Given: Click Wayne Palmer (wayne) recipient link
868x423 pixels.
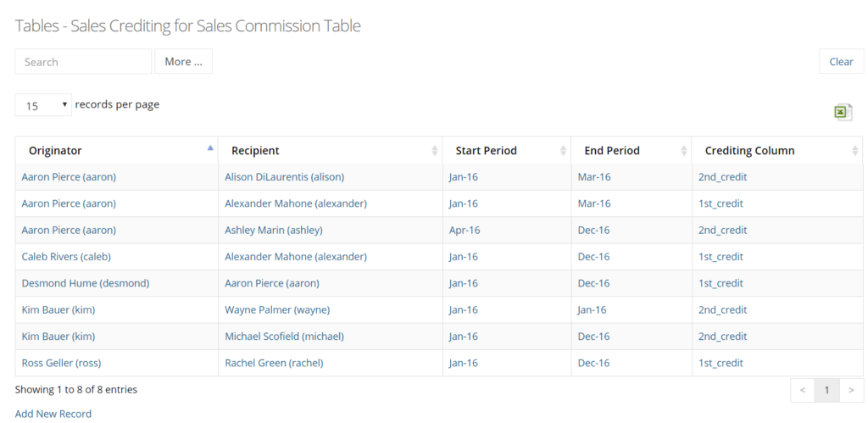Looking at the screenshot, I should coord(277,310).
